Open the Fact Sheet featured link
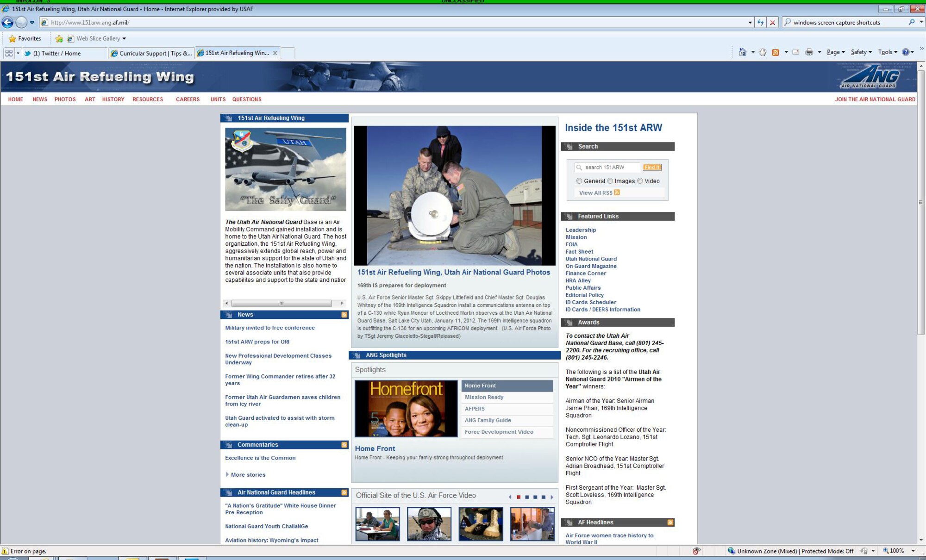Screen dimensions: 926x560 point(579,252)
